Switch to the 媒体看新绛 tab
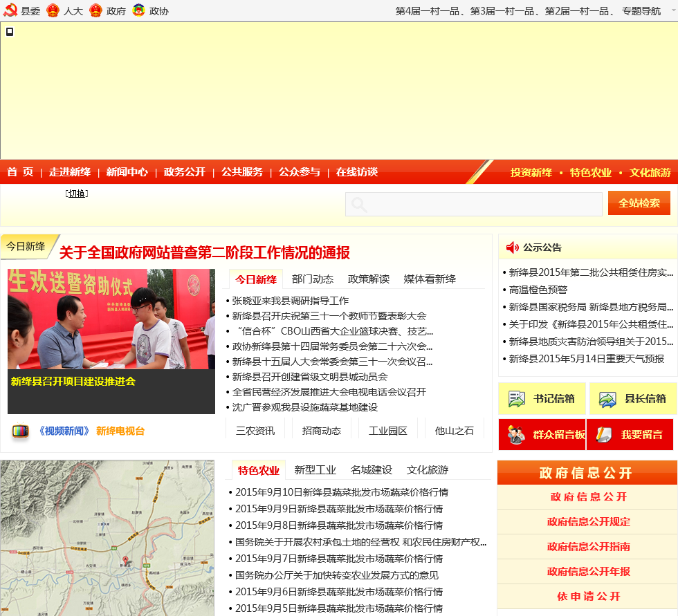 [x=430, y=279]
